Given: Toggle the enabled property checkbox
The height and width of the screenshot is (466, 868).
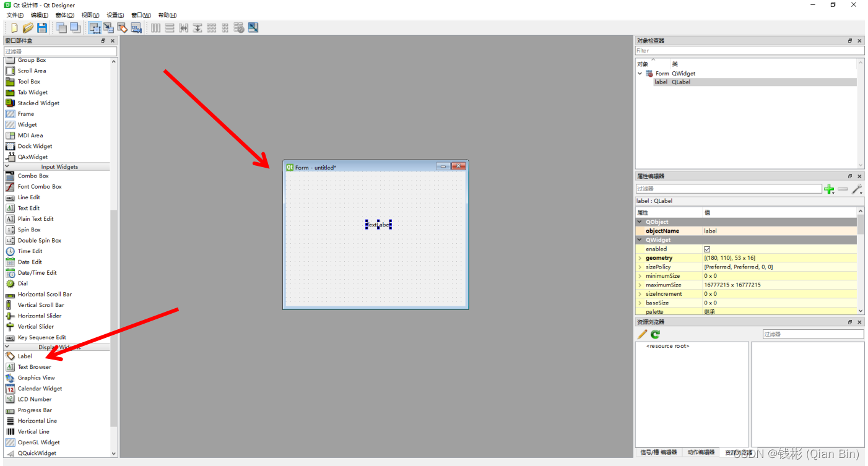Looking at the screenshot, I should click(x=707, y=249).
